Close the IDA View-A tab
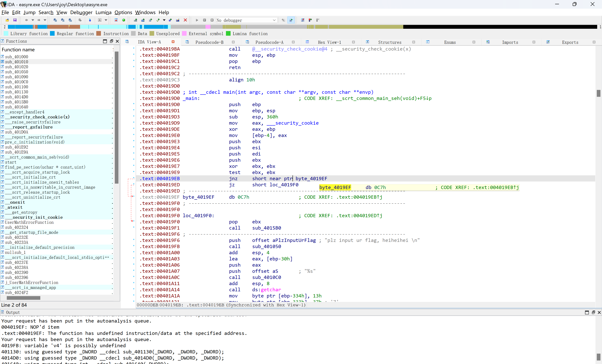Screen dimensions: 602x364 173,42
